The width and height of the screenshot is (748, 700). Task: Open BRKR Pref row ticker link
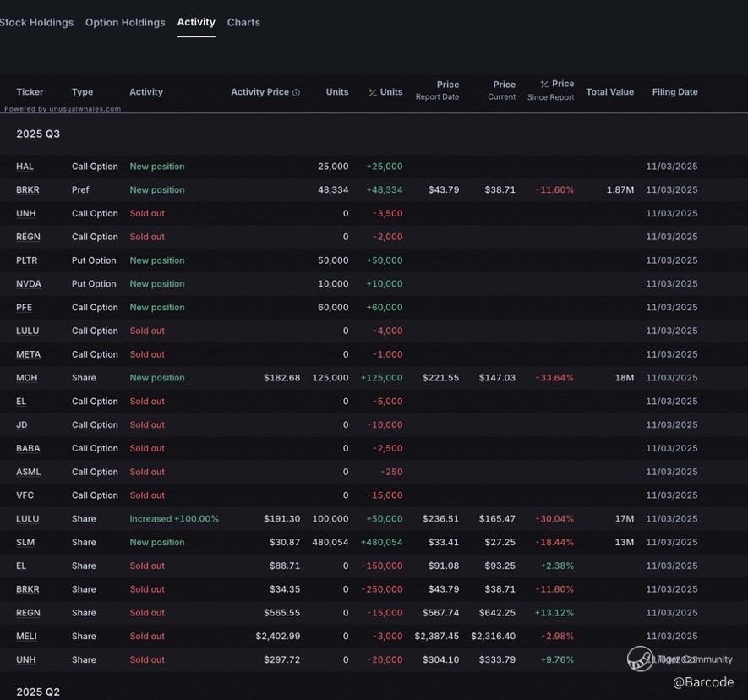coord(28,190)
